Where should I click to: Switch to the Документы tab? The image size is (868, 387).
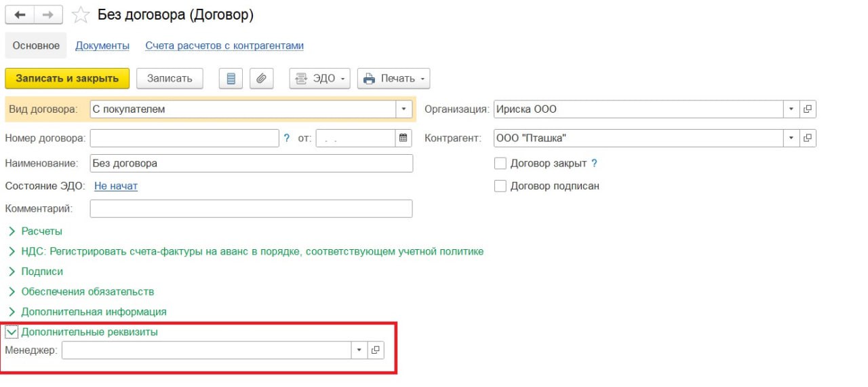[102, 45]
